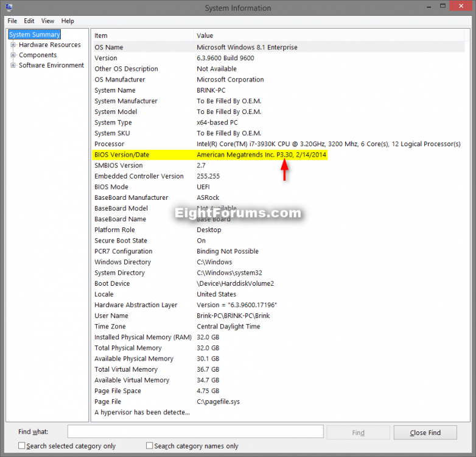Select the Windows Directory row
Image resolution: width=476 pixels, height=457 pixels.
pos(278,262)
